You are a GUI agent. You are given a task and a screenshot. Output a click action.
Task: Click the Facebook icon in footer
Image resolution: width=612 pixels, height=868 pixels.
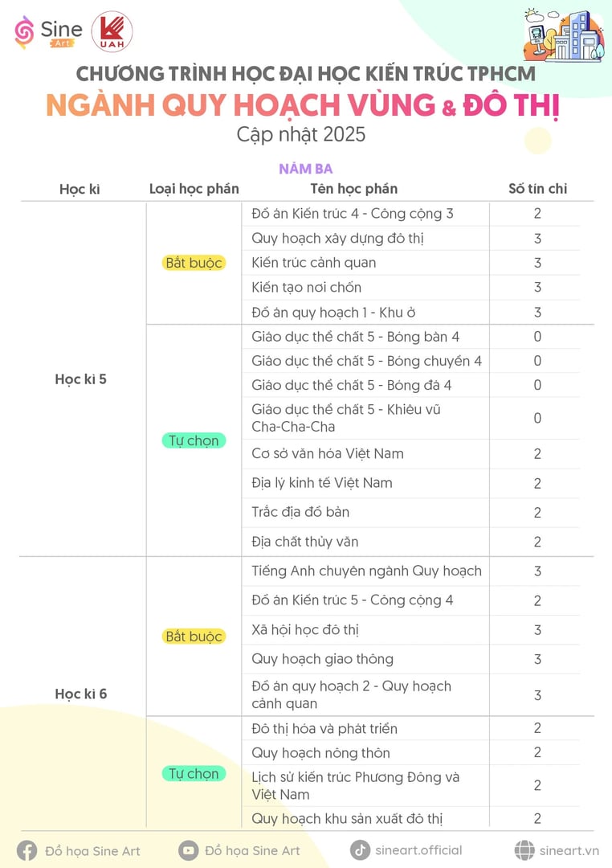[27, 851]
